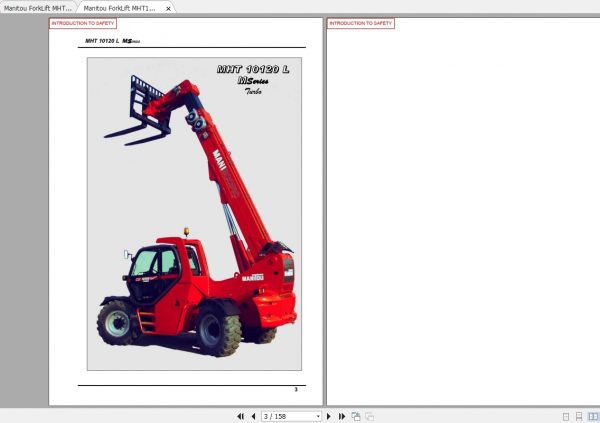Switch to continuous page scrolling layout
600x423 pixels.
click(579, 416)
